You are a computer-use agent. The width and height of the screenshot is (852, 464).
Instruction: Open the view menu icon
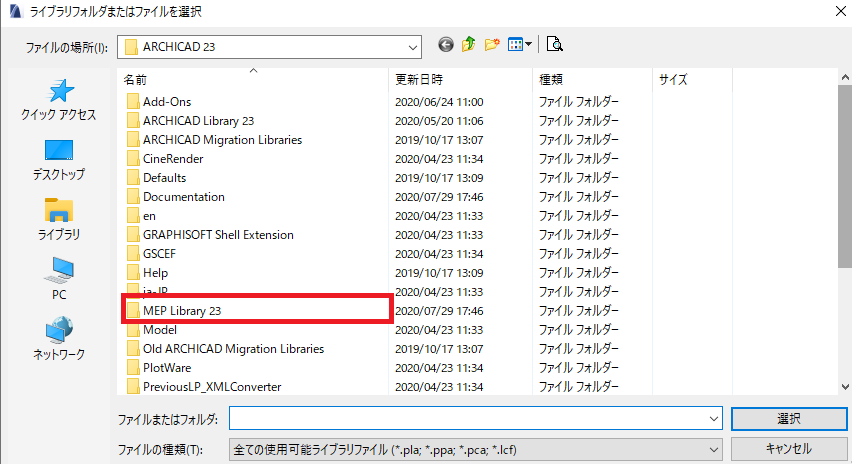(519, 45)
